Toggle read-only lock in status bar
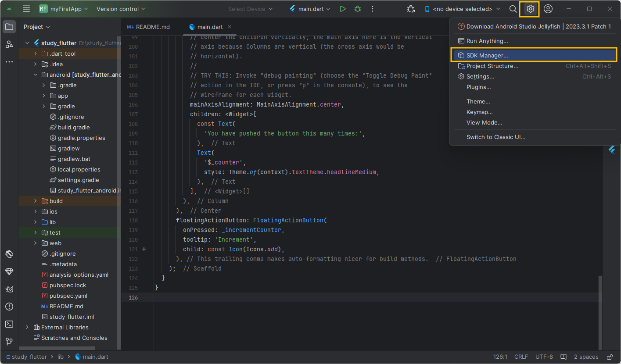This screenshot has width=621, height=364. point(610,357)
